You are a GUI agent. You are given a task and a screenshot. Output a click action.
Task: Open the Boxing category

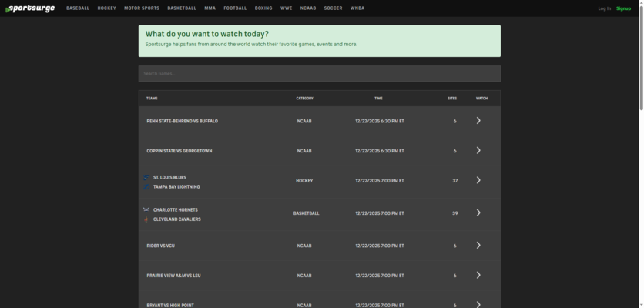[263, 8]
